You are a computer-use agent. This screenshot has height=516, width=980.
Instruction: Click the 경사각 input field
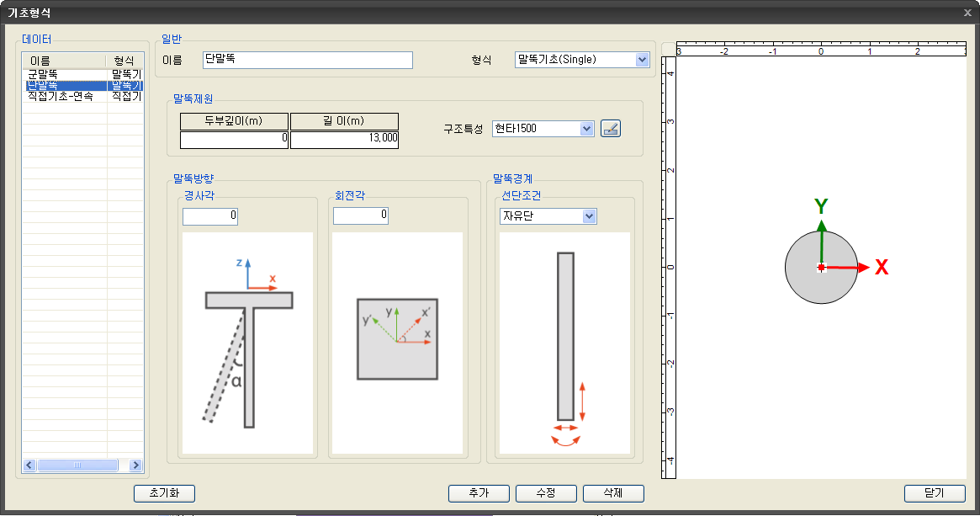(210, 215)
